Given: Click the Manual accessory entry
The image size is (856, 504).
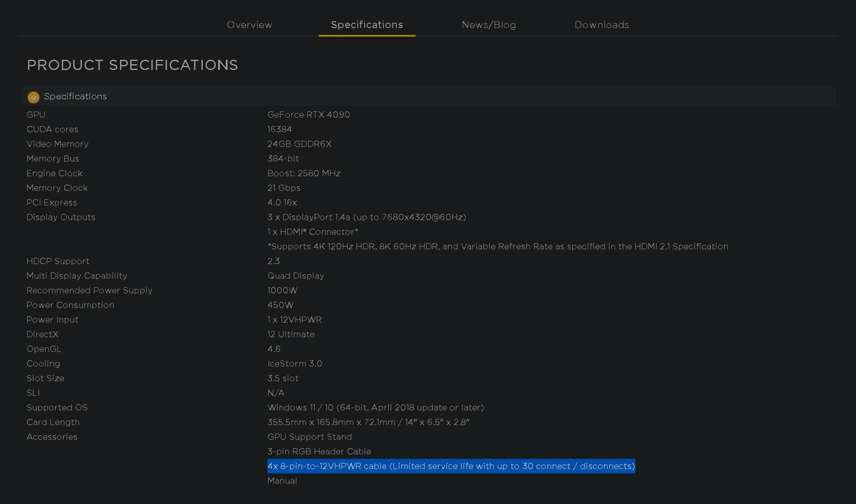Looking at the screenshot, I should pos(282,481).
